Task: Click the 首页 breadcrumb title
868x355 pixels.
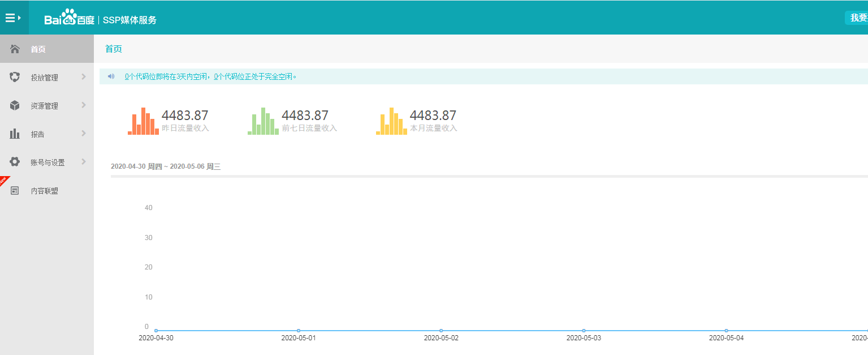Action: (x=114, y=49)
